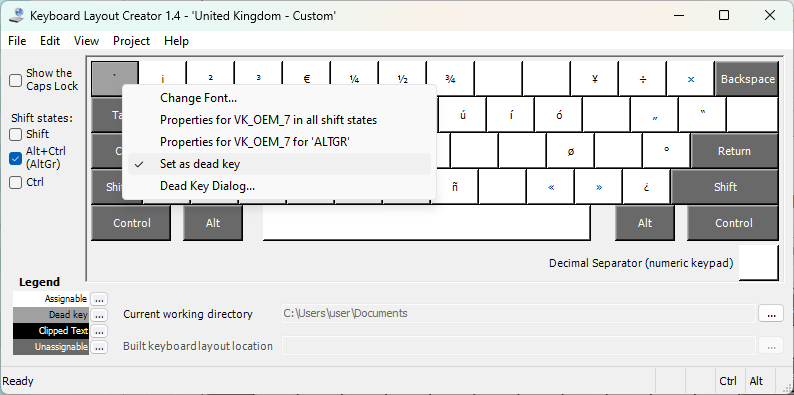Screen dimensions: 794x395
Task: Uncheck Set as dead key
Action: tap(279, 164)
